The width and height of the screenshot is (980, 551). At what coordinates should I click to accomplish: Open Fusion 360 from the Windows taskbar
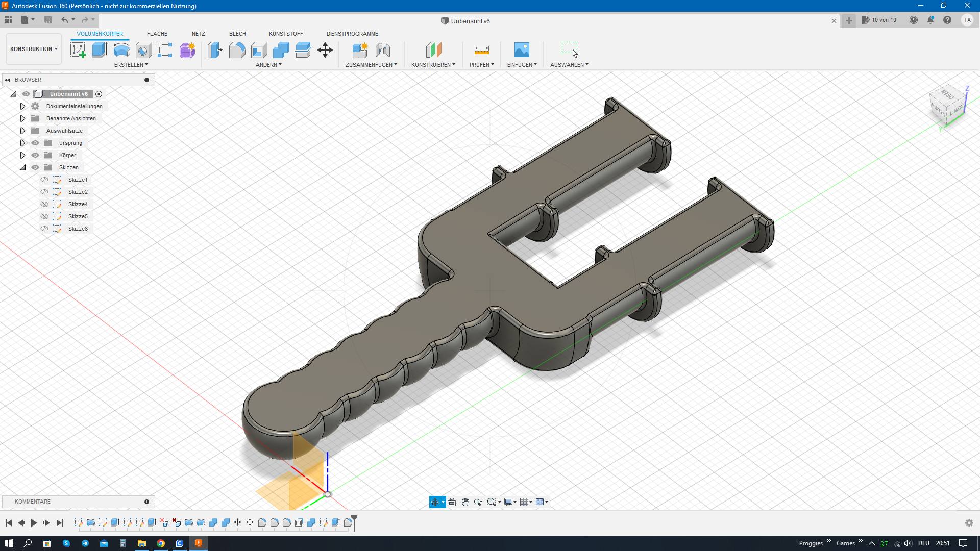coord(199,543)
